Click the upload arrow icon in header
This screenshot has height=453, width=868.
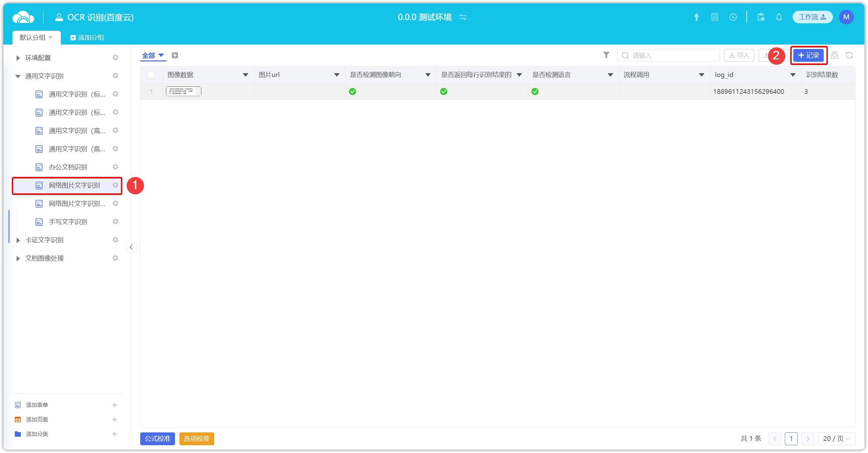[696, 17]
